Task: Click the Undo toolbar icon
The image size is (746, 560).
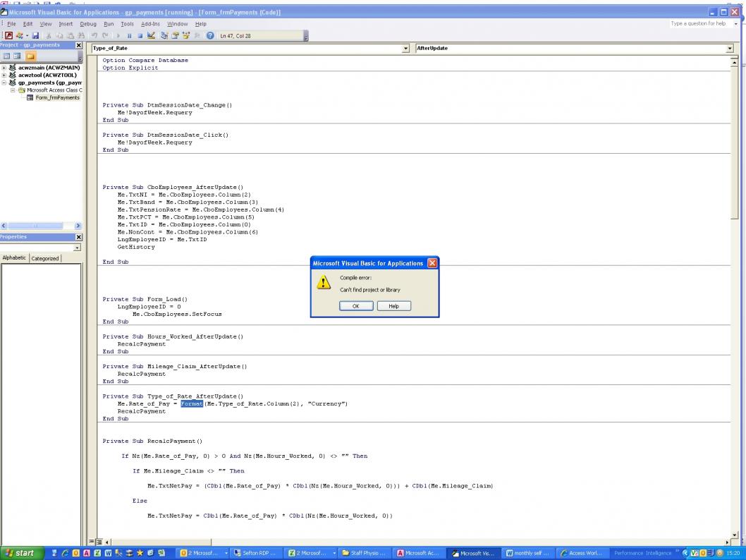Action: click(x=94, y=36)
